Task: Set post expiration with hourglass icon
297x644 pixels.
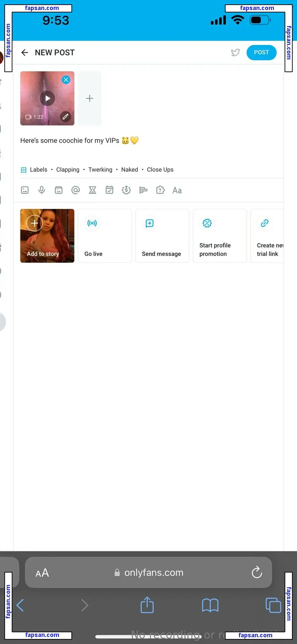Action: (93, 190)
